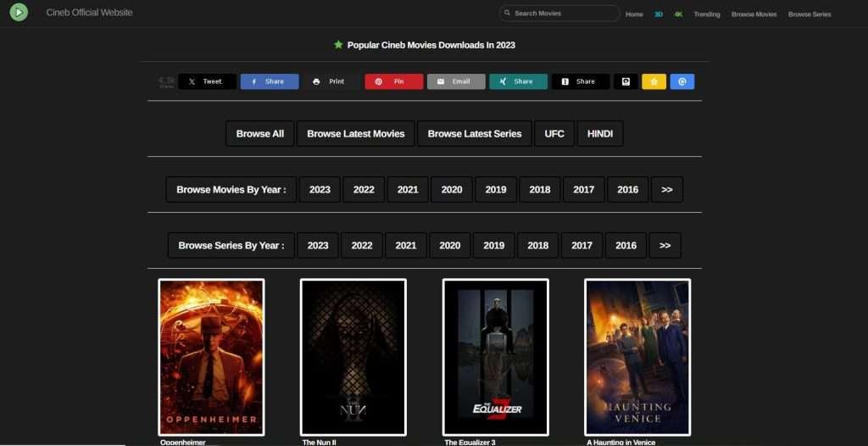Select 2017 in Browse Series By Year
868x446 pixels.
(x=581, y=245)
